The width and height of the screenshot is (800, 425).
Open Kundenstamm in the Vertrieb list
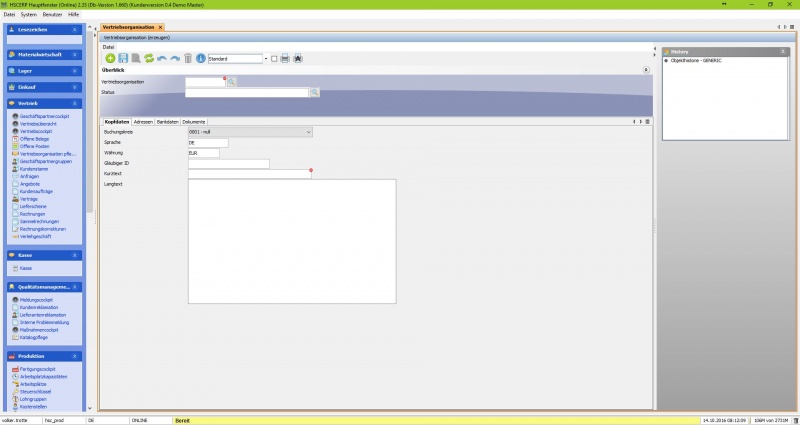tap(34, 169)
